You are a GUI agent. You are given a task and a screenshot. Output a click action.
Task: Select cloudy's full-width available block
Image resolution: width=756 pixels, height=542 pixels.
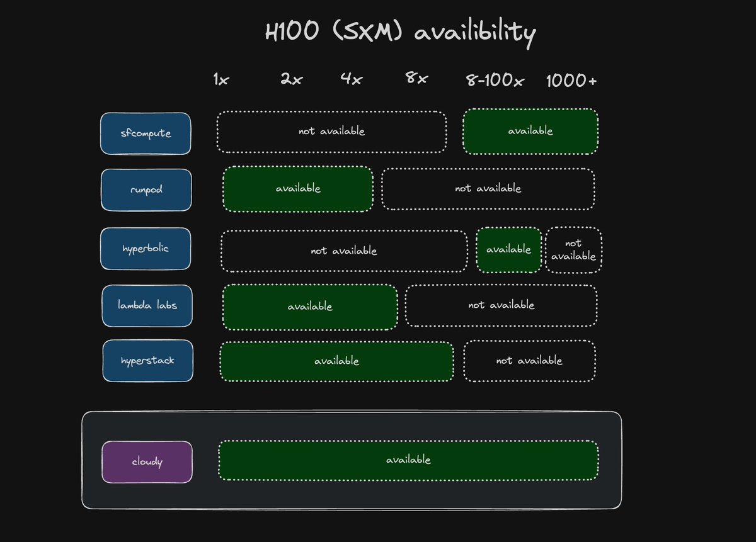[x=408, y=460]
